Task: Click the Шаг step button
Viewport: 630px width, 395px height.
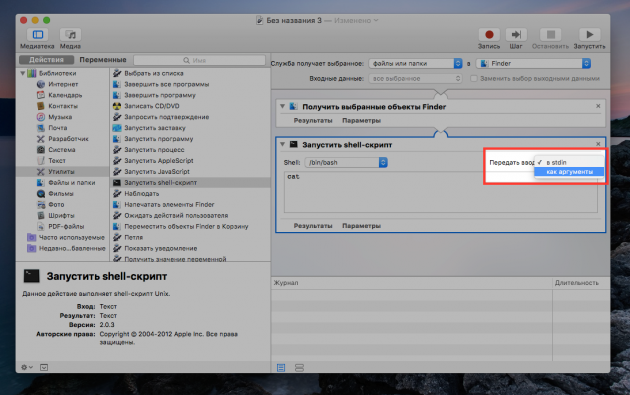Action: [516, 35]
